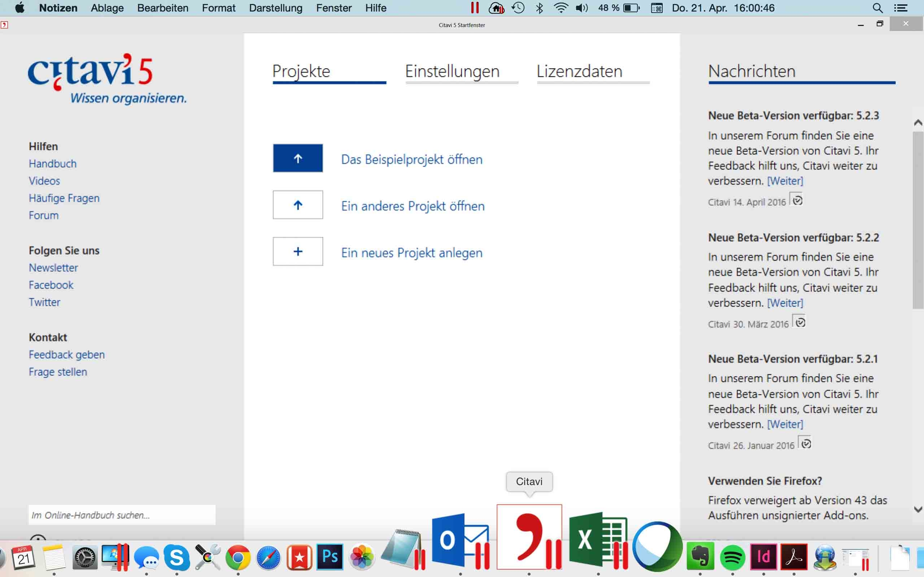924x577 pixels.
Task: Mark the 14. April 2016 news as read
Action: pyautogui.click(x=797, y=201)
